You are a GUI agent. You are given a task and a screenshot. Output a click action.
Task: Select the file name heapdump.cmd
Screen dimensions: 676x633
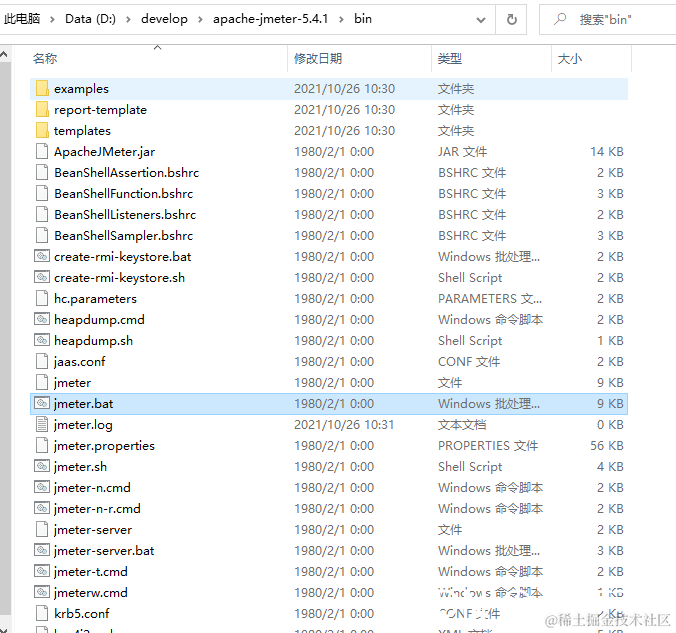click(99, 320)
